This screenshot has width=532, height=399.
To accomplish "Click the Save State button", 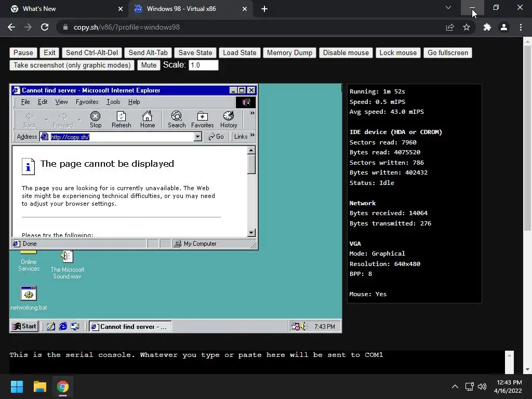I will pos(195,52).
